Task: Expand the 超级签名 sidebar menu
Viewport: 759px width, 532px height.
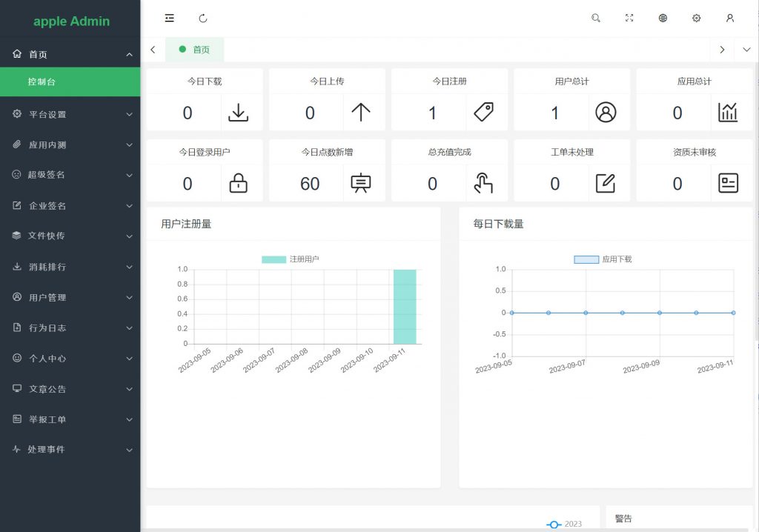Action: point(70,175)
